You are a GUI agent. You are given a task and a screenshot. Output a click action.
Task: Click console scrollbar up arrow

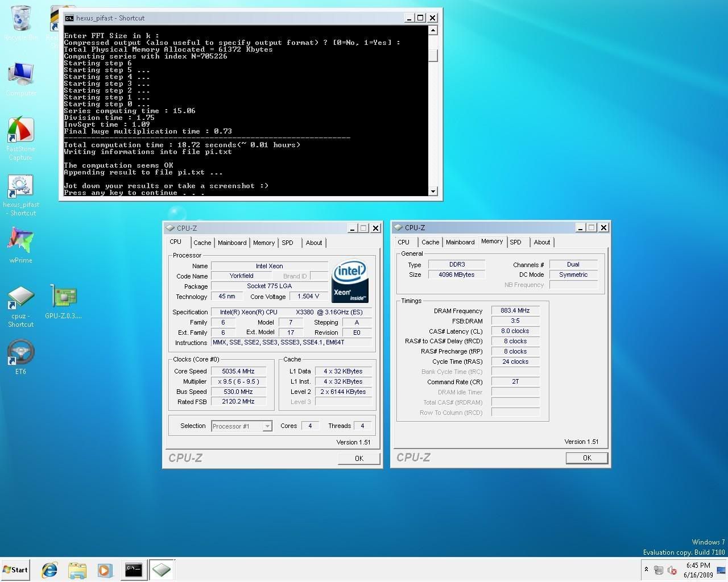[x=433, y=30]
